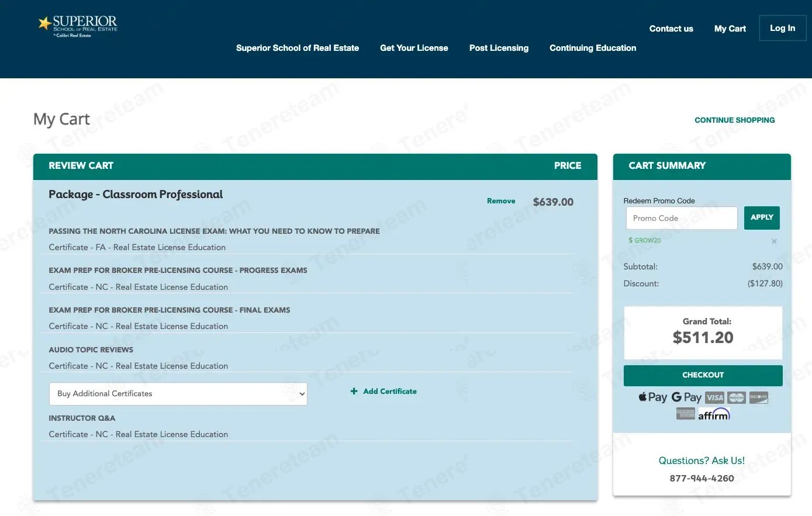Remove the GROW20 promo code with the x icon

click(x=774, y=241)
